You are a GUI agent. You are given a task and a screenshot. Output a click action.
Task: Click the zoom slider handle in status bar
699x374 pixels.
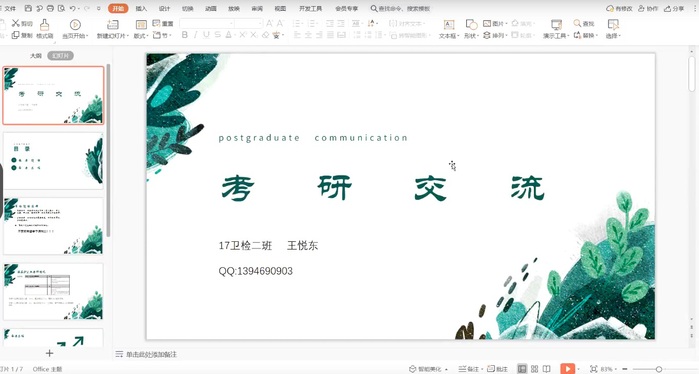point(658,369)
